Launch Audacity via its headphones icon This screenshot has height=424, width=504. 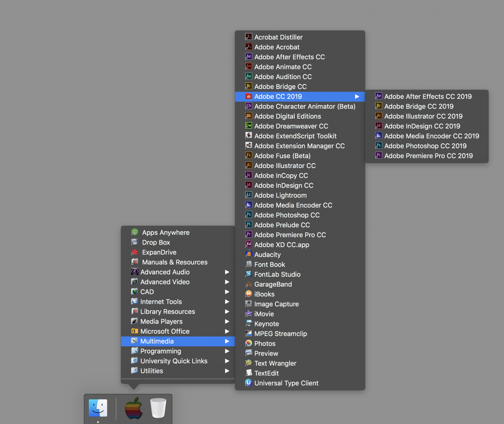tap(249, 254)
